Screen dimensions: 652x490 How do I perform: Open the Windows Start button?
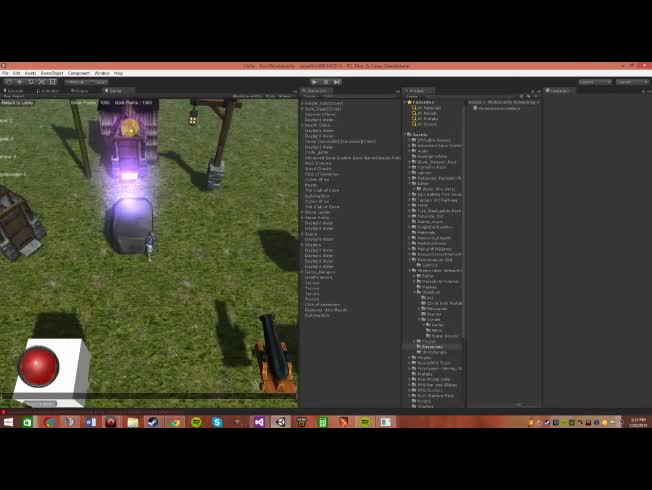8,423
